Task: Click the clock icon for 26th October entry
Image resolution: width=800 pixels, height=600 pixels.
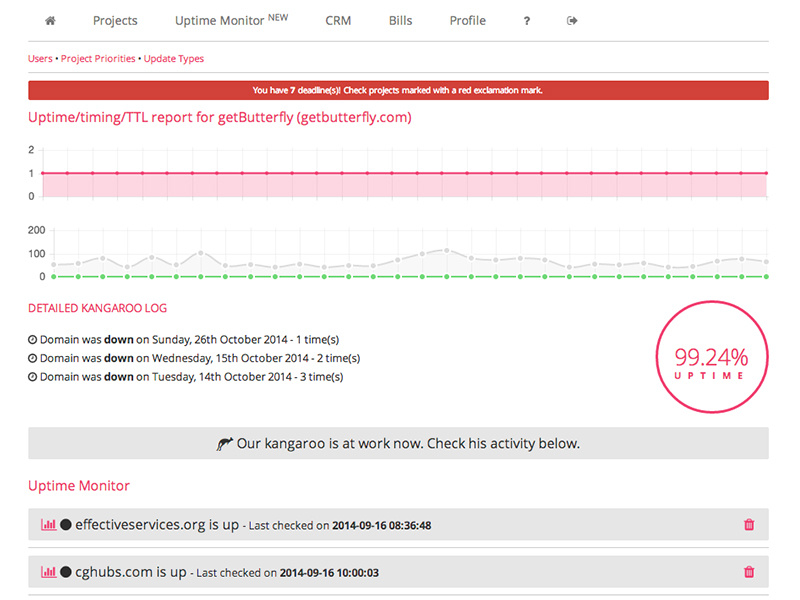Action: [33, 340]
